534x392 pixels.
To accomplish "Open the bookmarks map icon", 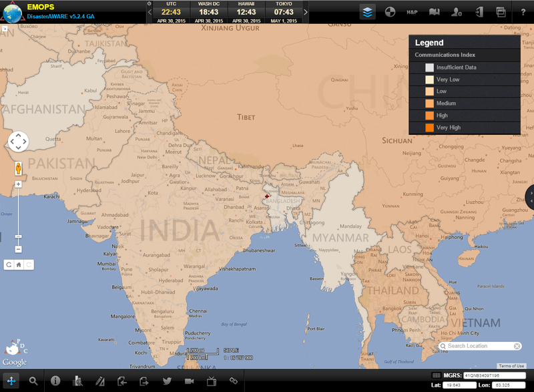I will click(434, 11).
